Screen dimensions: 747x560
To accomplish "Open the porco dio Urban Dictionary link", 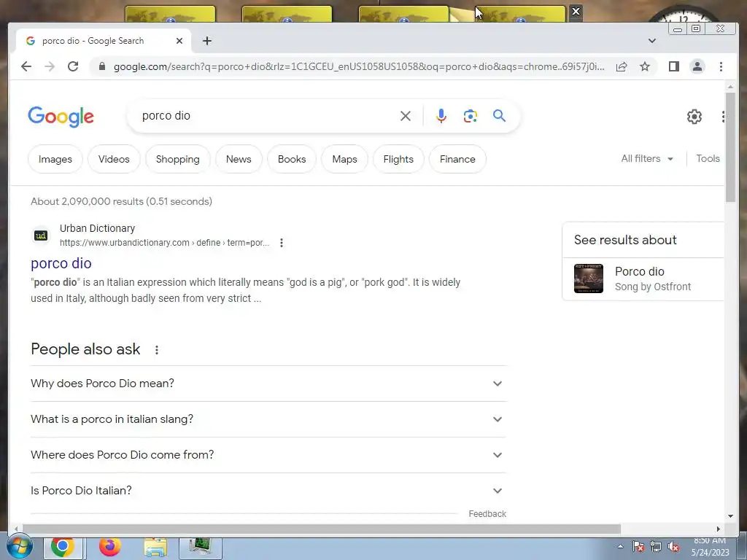I will click(x=61, y=263).
